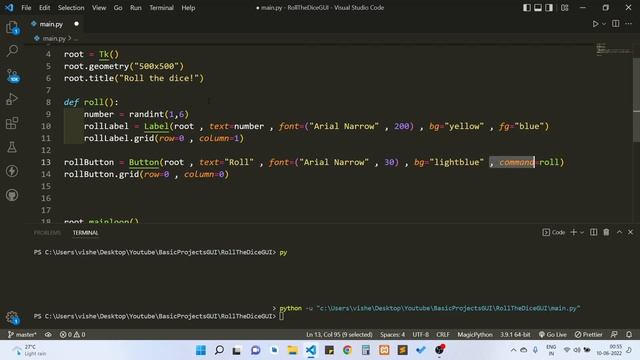Image resolution: width=640 pixels, height=360 pixels.
Task: Open the Go menu
Action: coord(118,8)
